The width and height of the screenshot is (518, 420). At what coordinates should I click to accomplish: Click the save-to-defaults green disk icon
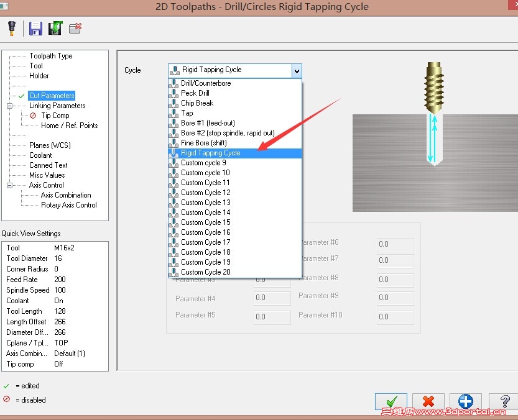tap(55, 29)
